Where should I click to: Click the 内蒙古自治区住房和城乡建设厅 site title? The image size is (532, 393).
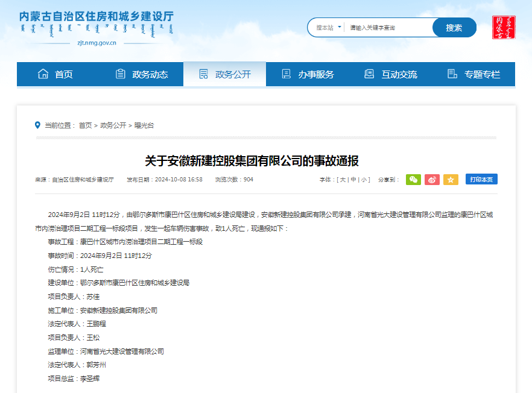click(97, 16)
